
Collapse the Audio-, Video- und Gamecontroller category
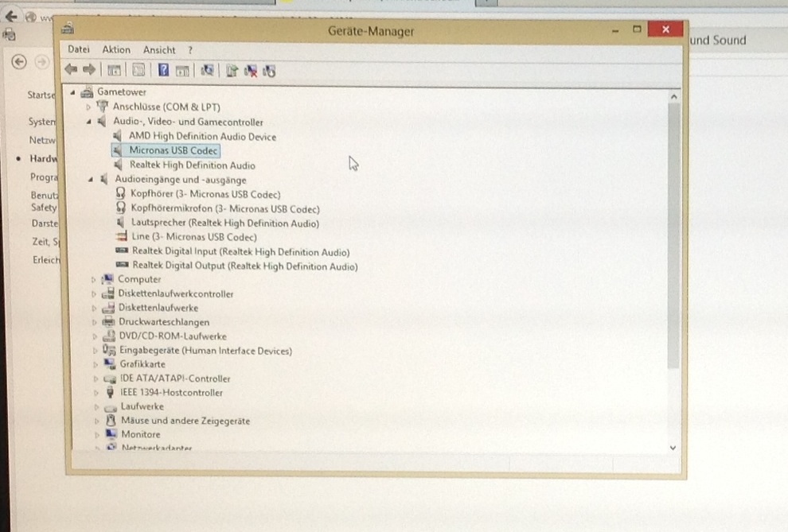pos(88,122)
